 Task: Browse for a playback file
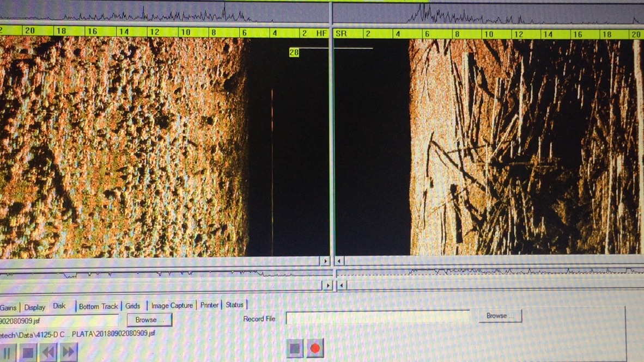[x=149, y=320]
